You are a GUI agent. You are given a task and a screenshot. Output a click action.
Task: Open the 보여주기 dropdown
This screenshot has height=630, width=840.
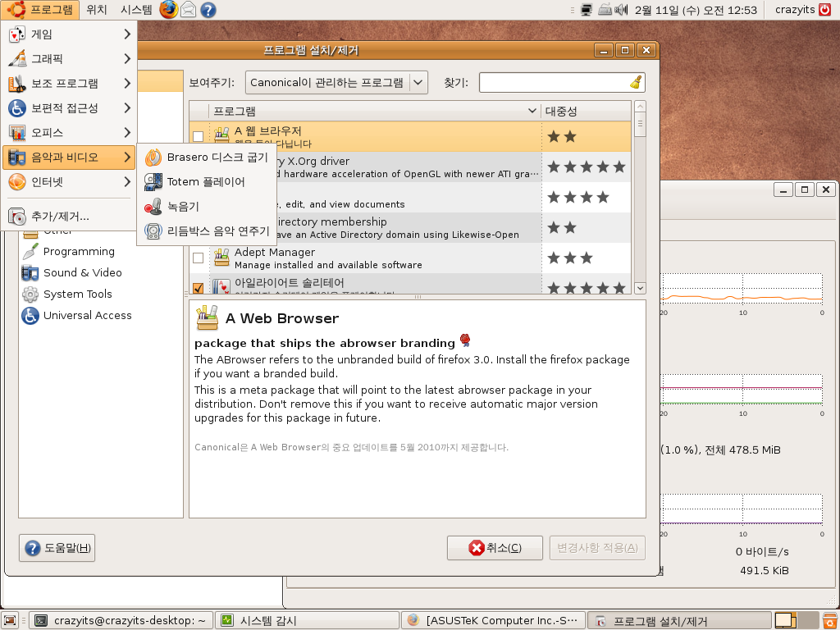336,83
